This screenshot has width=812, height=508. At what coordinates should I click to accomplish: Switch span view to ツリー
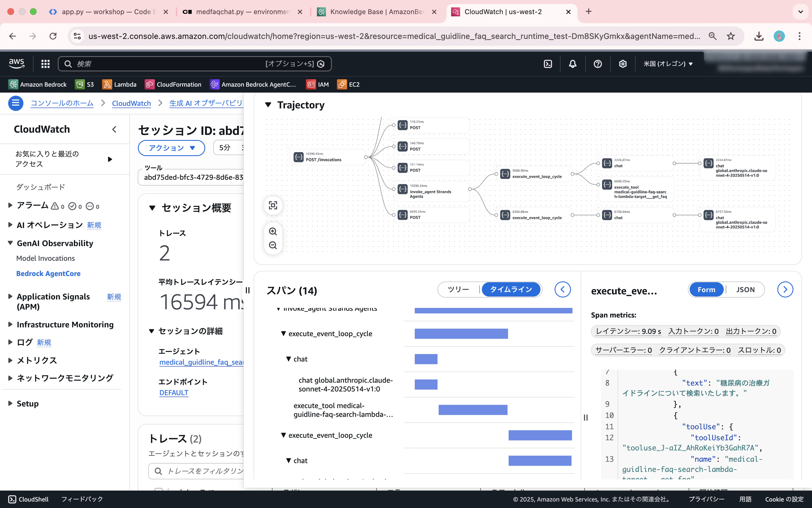point(458,289)
